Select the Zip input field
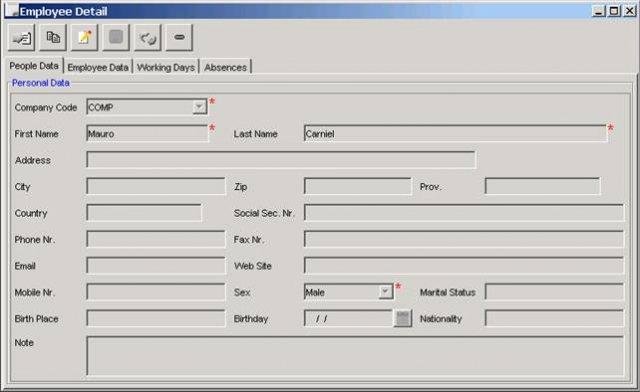This screenshot has height=392, width=640. [x=358, y=187]
